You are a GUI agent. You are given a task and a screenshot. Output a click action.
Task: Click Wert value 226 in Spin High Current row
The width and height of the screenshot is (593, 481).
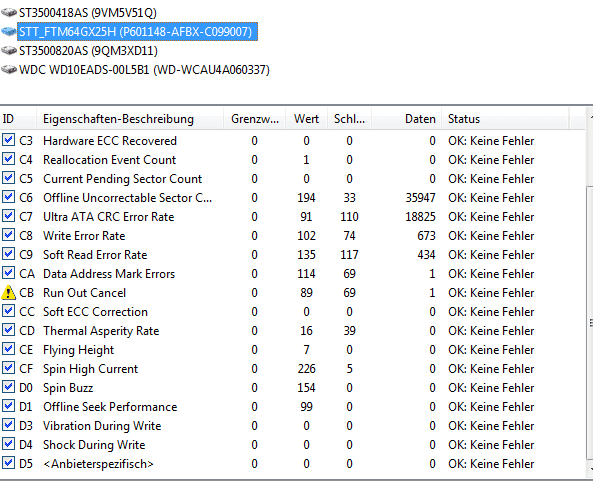pyautogui.click(x=306, y=369)
